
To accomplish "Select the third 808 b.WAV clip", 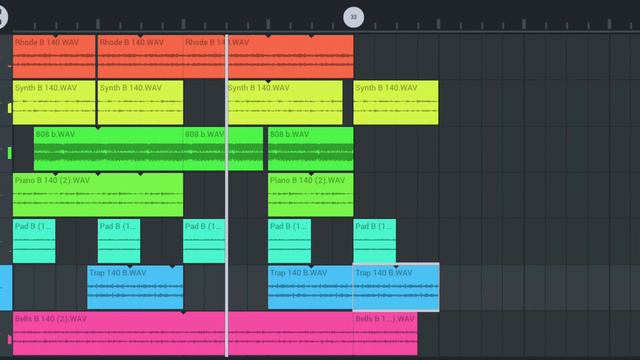I will click(311, 149).
